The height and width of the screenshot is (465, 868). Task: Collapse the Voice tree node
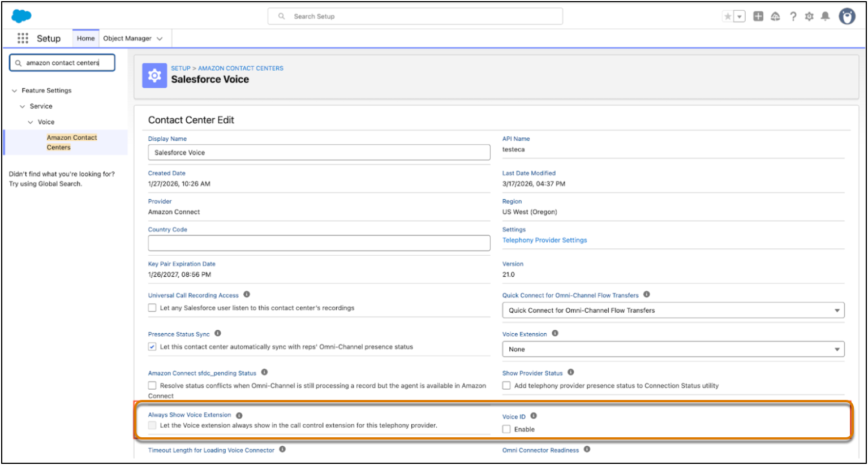pos(31,122)
